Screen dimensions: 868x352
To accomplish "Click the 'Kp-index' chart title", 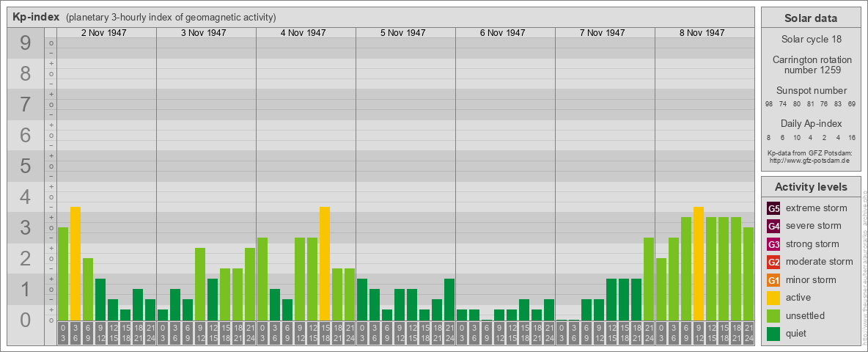I will (36, 17).
